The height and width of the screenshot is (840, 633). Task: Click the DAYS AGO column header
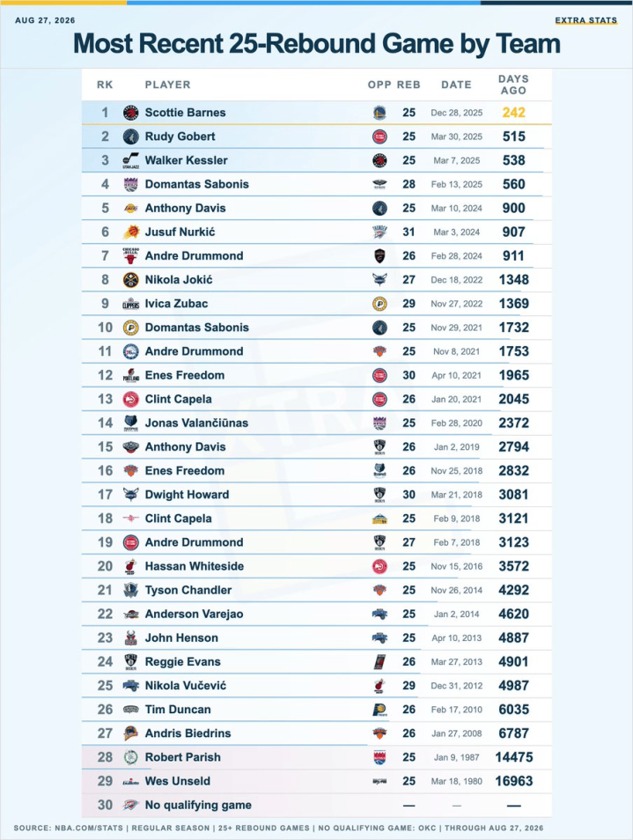click(513, 85)
